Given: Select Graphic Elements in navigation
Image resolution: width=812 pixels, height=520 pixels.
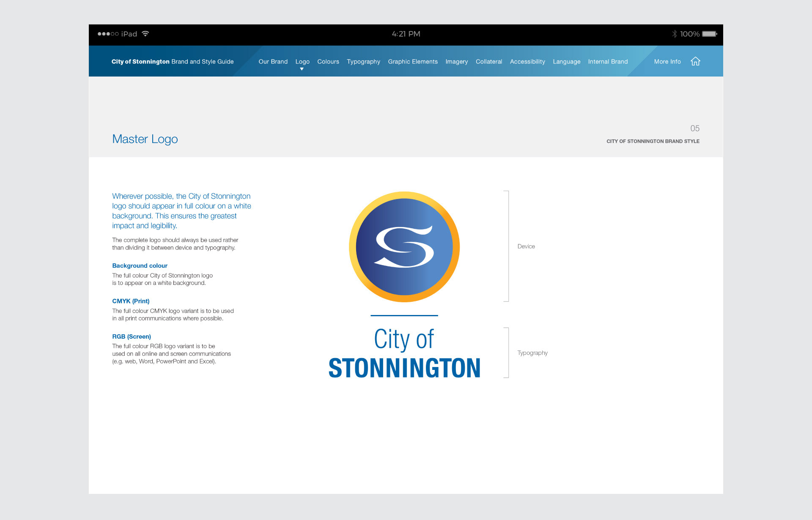Looking at the screenshot, I should pyautogui.click(x=413, y=62).
